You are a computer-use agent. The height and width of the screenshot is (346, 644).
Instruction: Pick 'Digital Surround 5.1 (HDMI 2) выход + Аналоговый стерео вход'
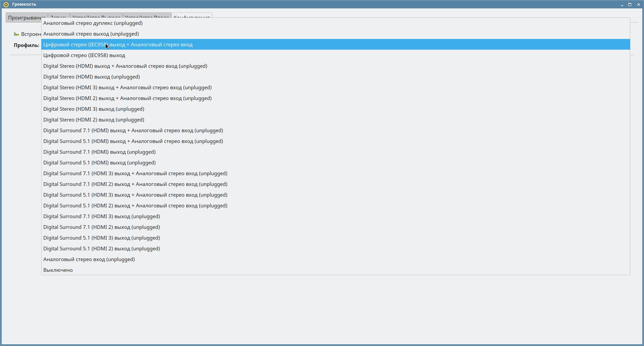coord(335,206)
